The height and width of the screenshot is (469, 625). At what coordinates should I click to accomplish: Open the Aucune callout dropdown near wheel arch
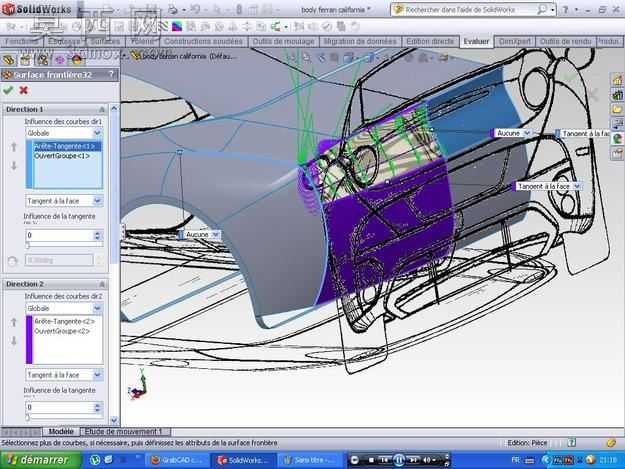216,235
